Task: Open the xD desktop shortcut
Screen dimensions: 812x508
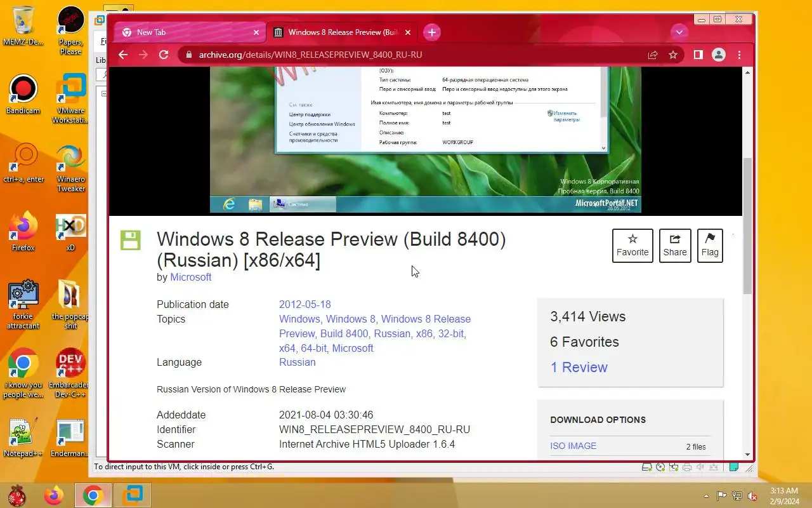Action: (x=70, y=231)
